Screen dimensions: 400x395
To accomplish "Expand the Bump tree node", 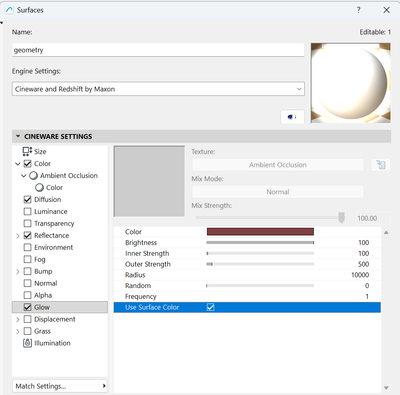I will click(x=18, y=272).
